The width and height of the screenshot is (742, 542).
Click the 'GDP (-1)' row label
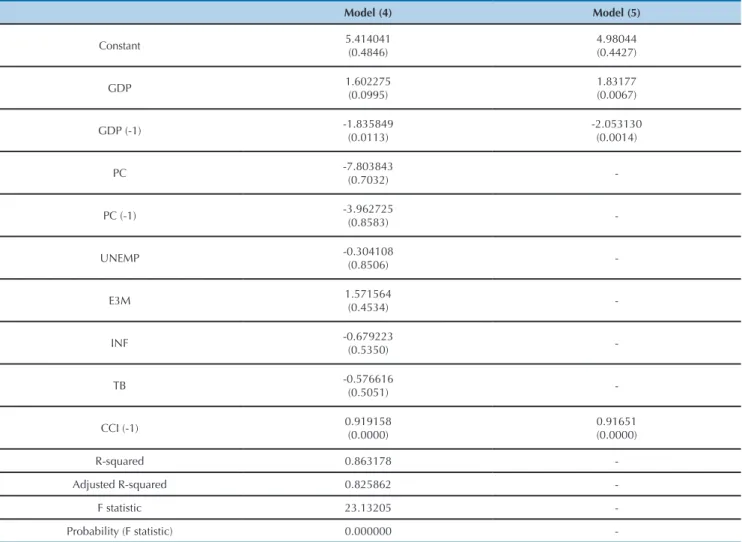[119, 131]
